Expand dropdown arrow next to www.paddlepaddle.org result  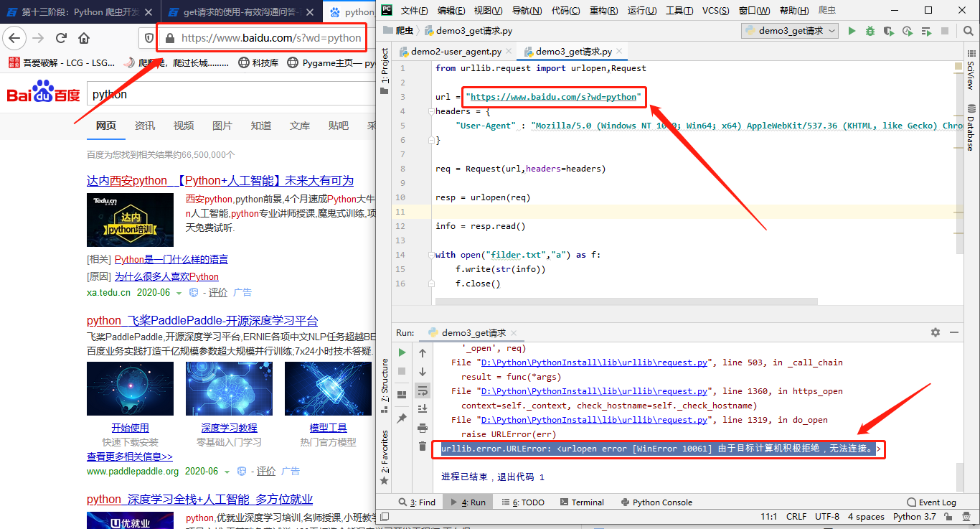pos(227,472)
